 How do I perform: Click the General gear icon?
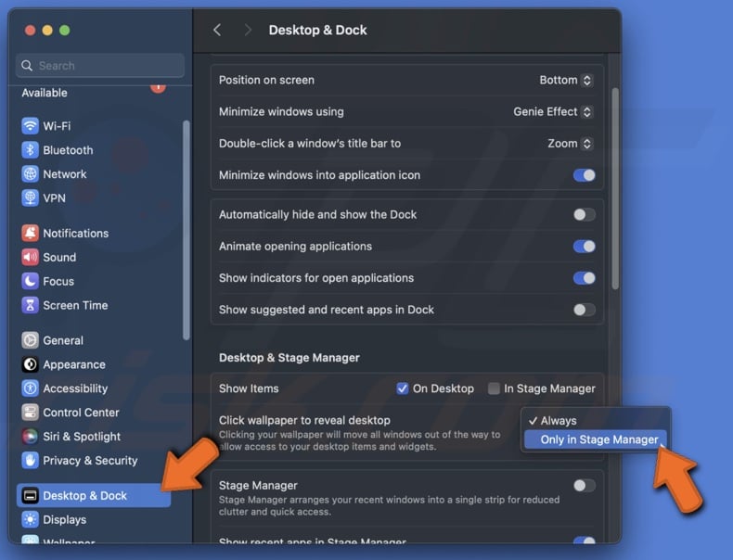(x=30, y=340)
